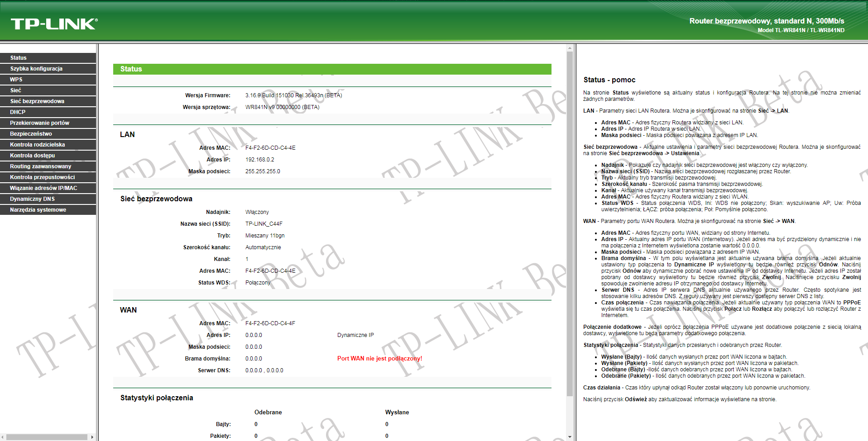Select Przekierowanie portów in the sidebar
This screenshot has width=868, height=441.
(x=48, y=123)
